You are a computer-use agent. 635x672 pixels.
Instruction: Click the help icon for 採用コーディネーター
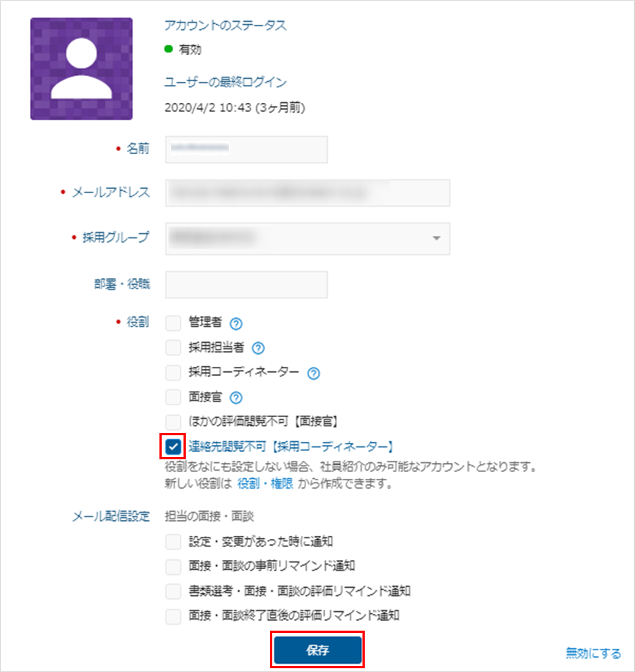[x=314, y=373]
